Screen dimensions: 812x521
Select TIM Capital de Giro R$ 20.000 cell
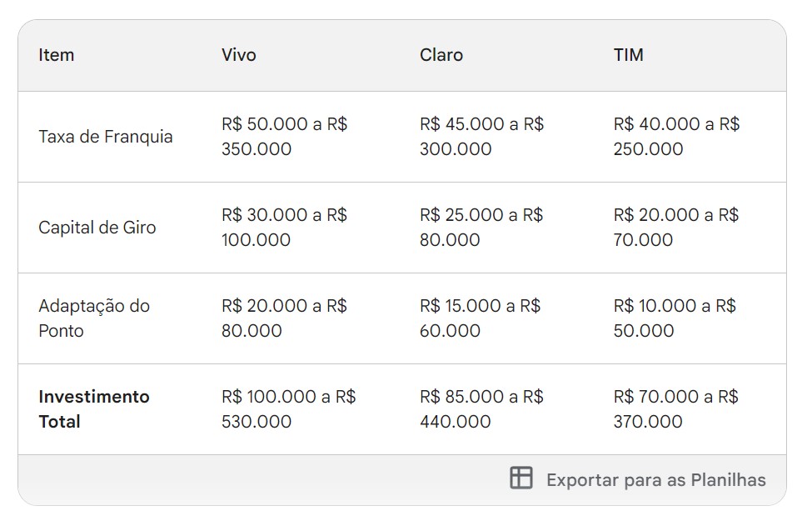[675, 227]
